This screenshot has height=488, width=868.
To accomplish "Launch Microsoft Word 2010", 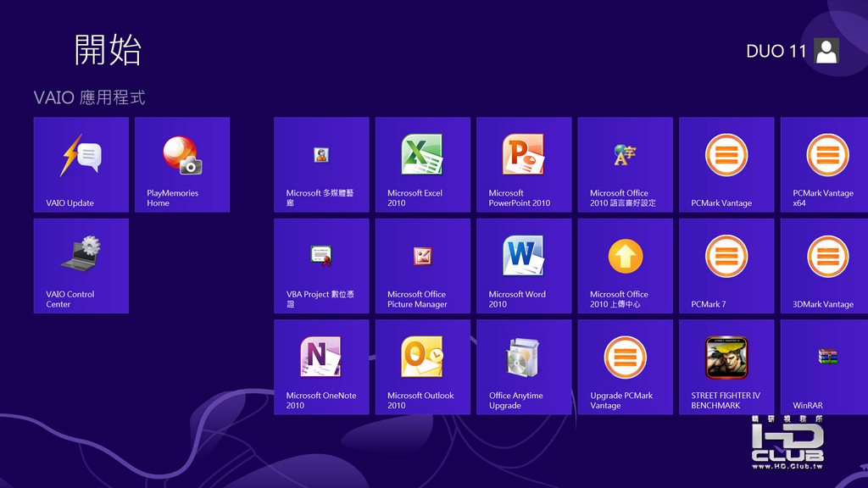I will (524, 265).
